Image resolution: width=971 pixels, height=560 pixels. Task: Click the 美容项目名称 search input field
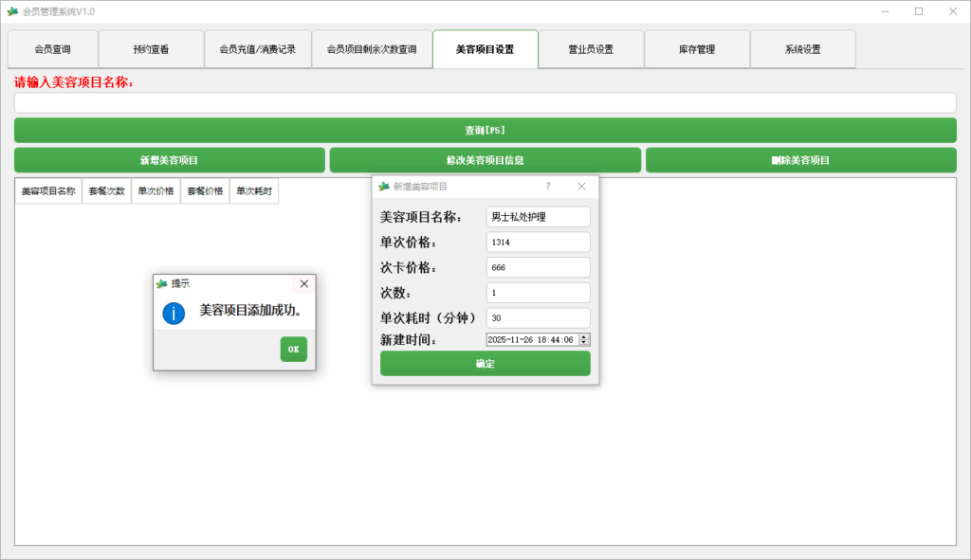[x=484, y=101]
